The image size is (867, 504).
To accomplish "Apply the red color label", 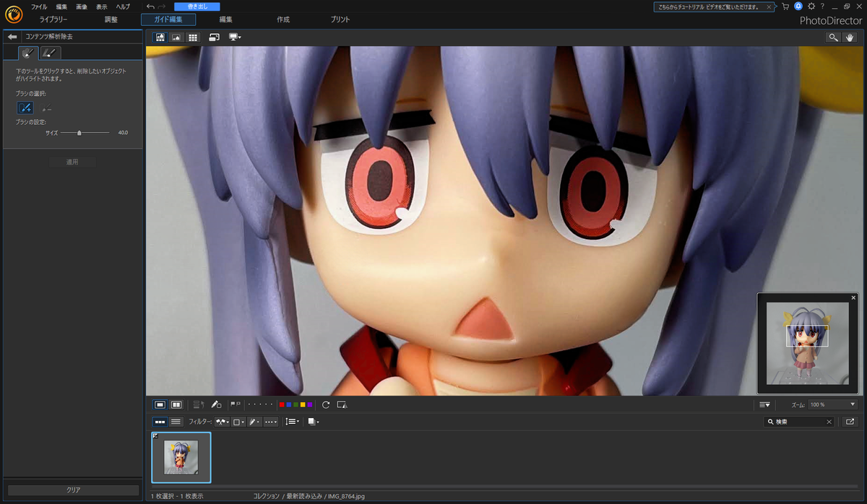I will 282,404.
